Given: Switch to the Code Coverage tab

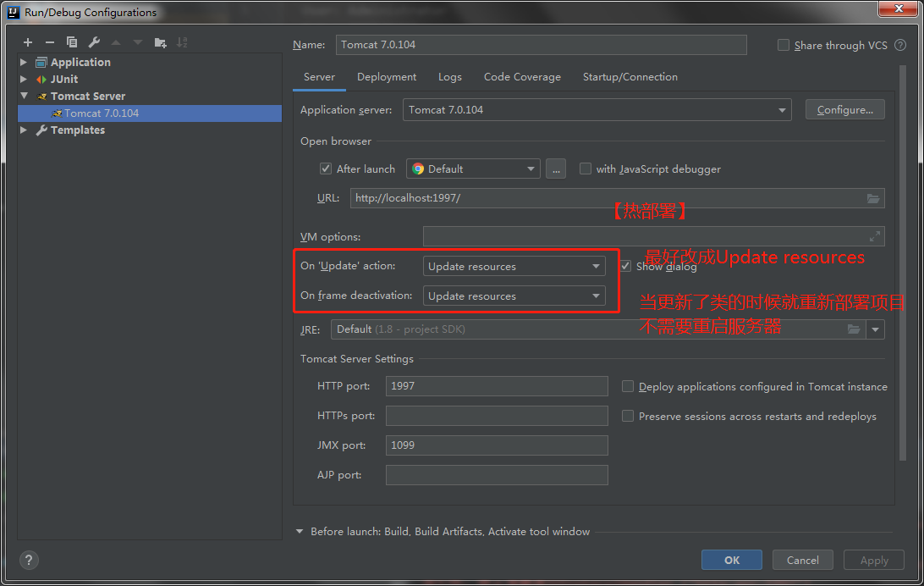Looking at the screenshot, I should tap(522, 77).
